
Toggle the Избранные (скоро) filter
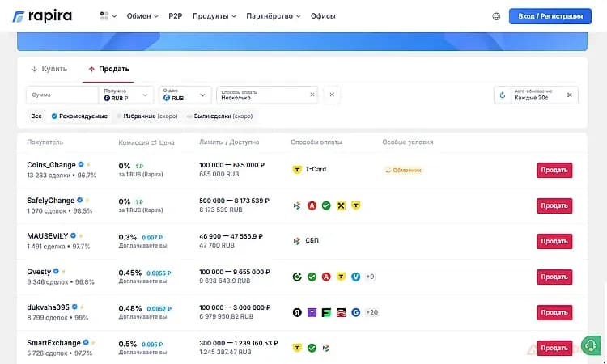[146, 116]
